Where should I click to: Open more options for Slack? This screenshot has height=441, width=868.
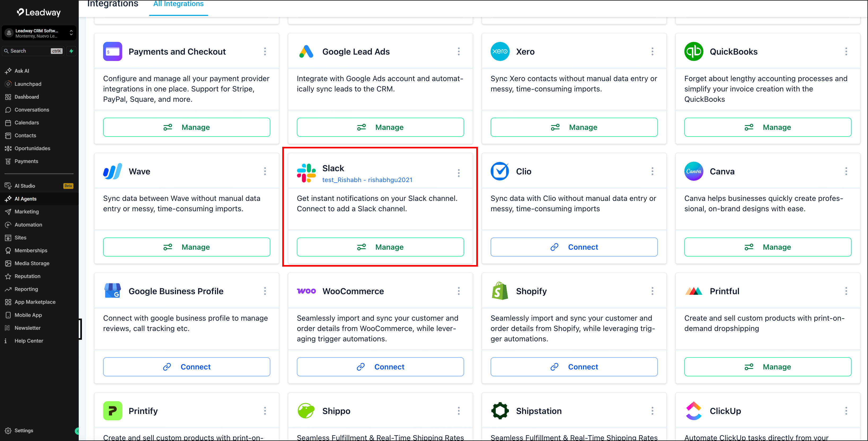click(x=459, y=173)
